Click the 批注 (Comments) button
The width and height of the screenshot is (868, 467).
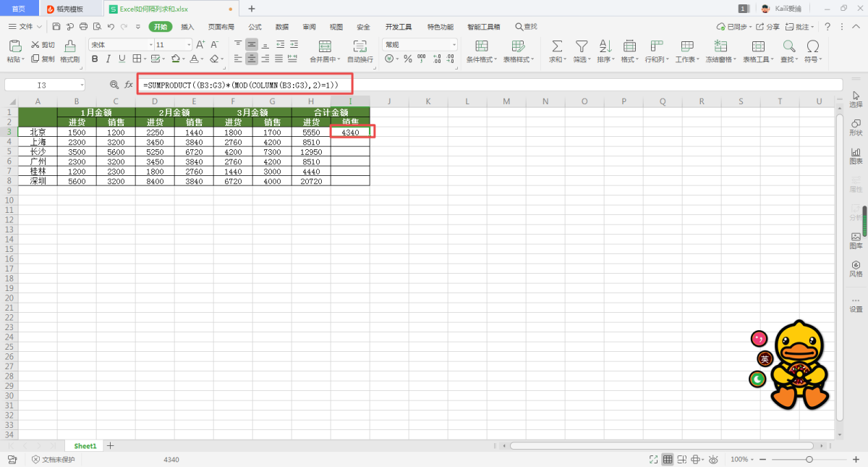pos(801,27)
